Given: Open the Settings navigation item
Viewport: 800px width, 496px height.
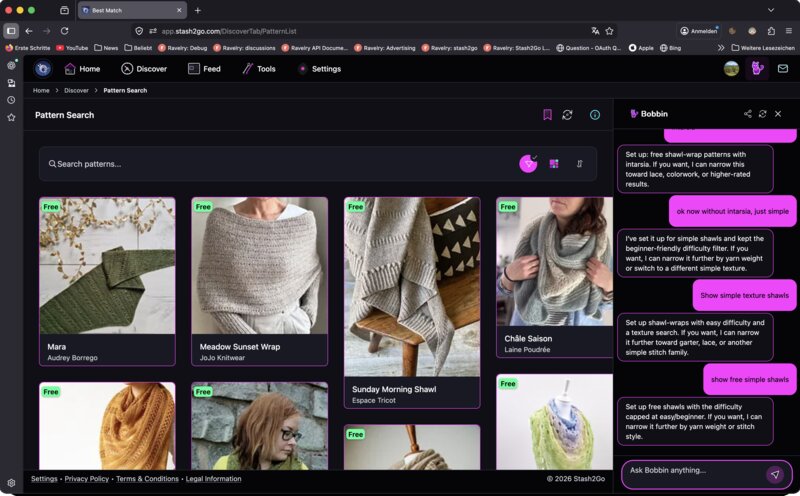Looking at the screenshot, I should point(319,68).
